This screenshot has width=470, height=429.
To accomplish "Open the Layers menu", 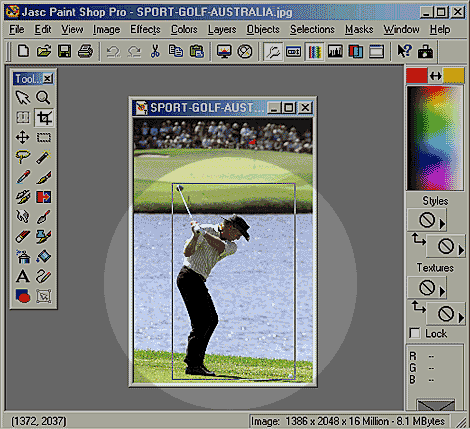I will (x=222, y=29).
